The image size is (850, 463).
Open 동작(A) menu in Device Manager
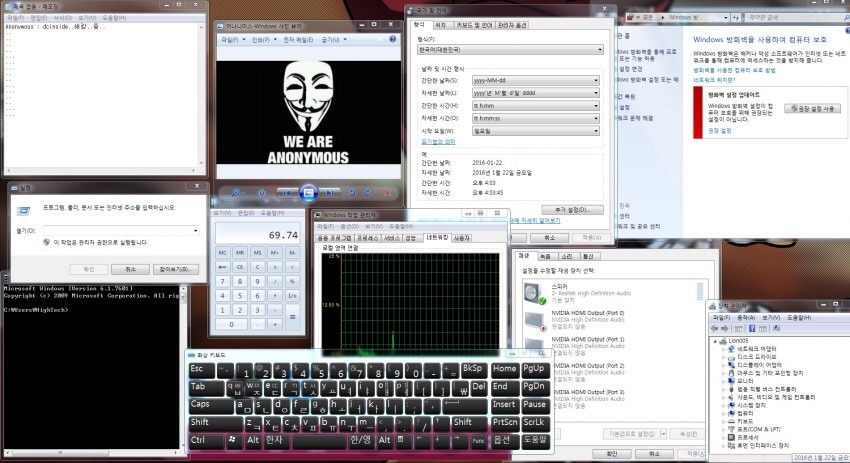(x=746, y=318)
